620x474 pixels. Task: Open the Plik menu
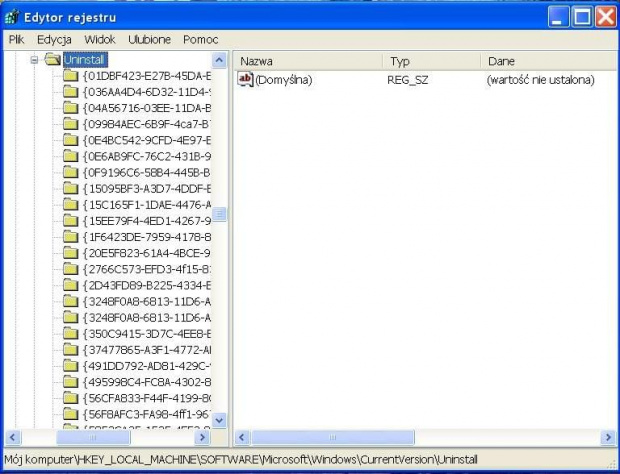tap(16, 39)
